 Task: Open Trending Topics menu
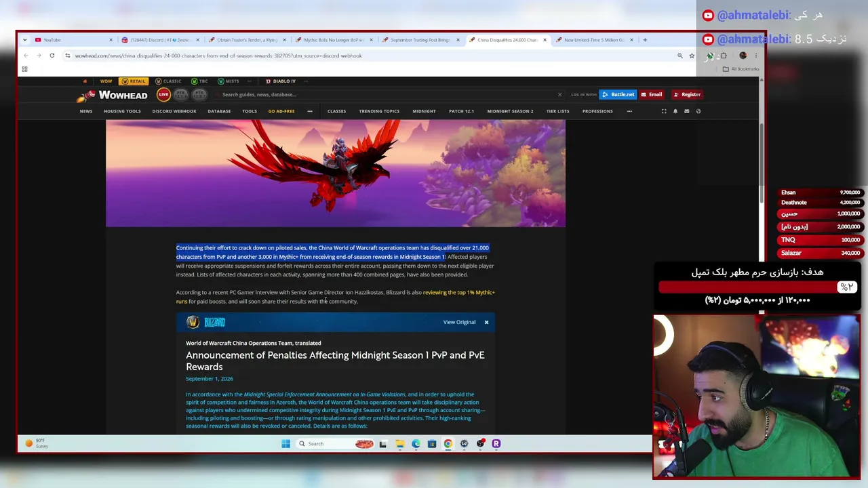pos(379,111)
